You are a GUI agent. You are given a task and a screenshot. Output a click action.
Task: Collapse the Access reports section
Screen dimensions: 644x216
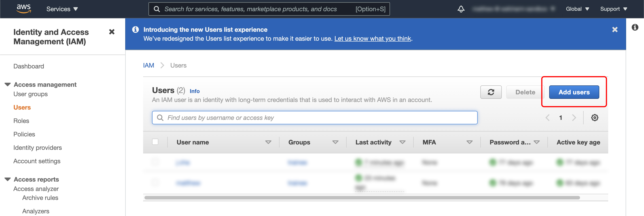(8, 179)
